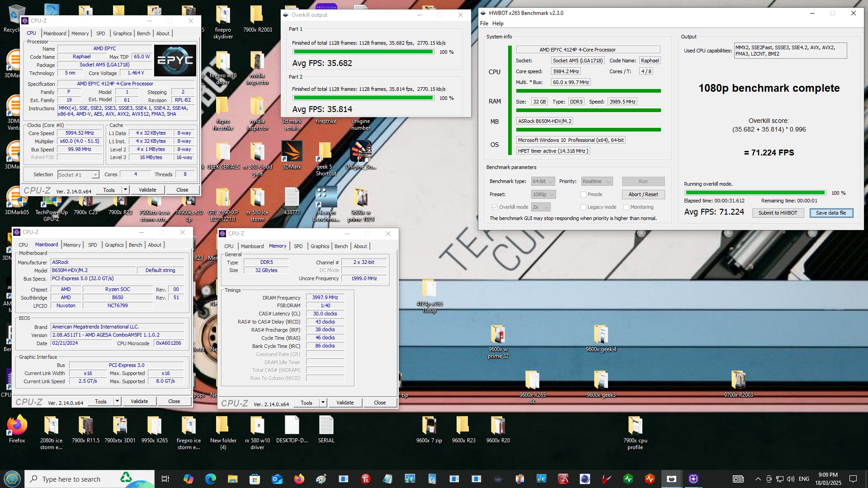Click Validate in top CPU-Z window
Screen dimensions: 868x488
click(x=147, y=190)
